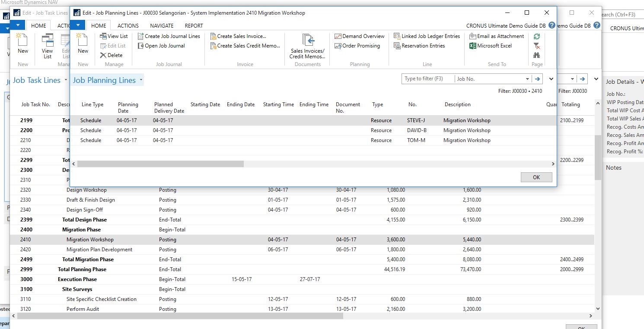Open the Job No. filter dropdown arrow

[527, 79]
